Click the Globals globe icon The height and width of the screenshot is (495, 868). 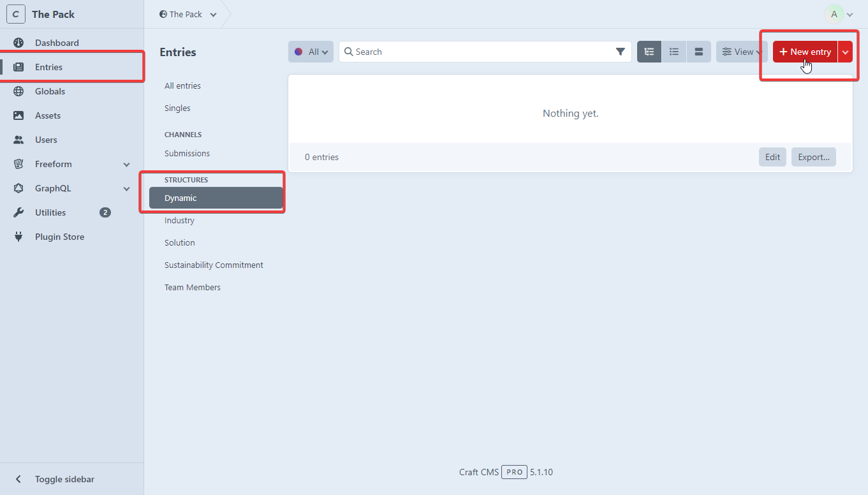[18, 91]
